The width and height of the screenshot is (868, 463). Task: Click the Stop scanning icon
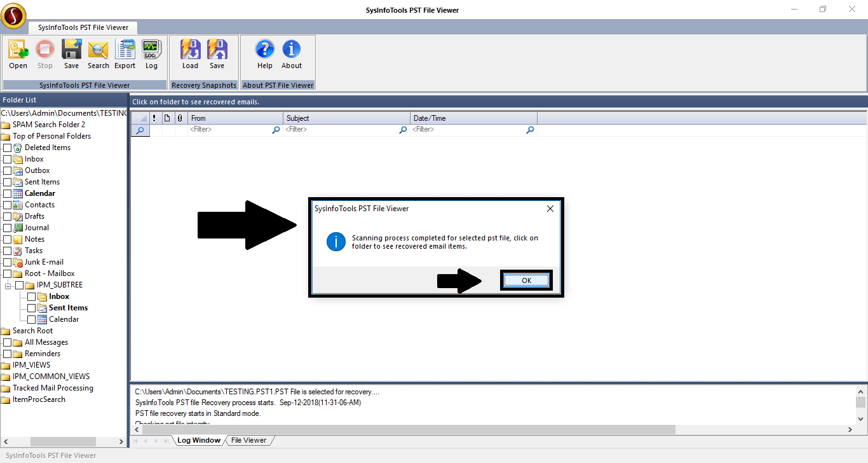click(x=45, y=50)
